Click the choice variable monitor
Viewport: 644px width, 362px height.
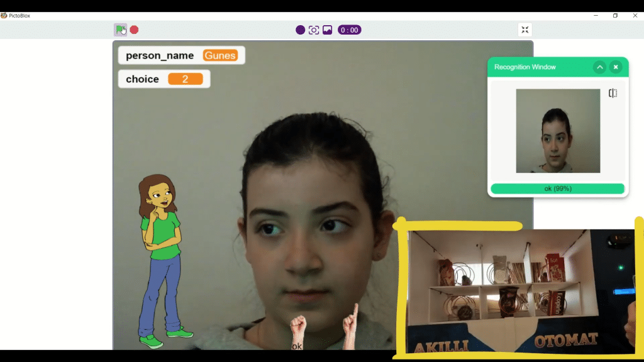164,79
